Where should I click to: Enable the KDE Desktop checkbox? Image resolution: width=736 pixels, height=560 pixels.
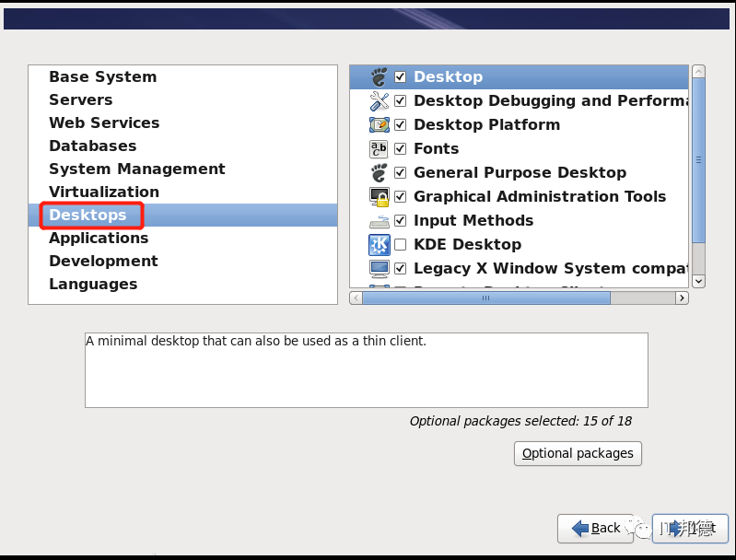tap(401, 244)
